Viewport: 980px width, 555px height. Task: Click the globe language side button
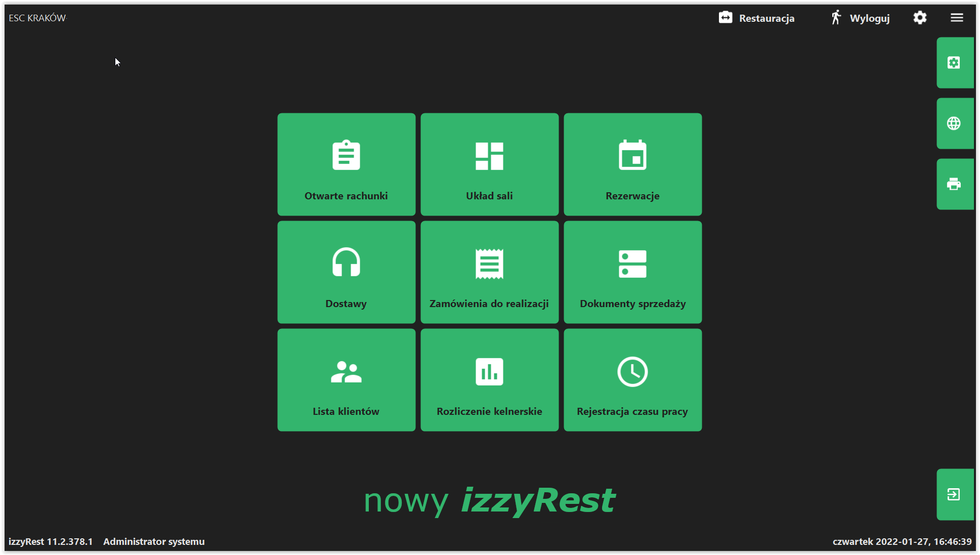tap(955, 123)
